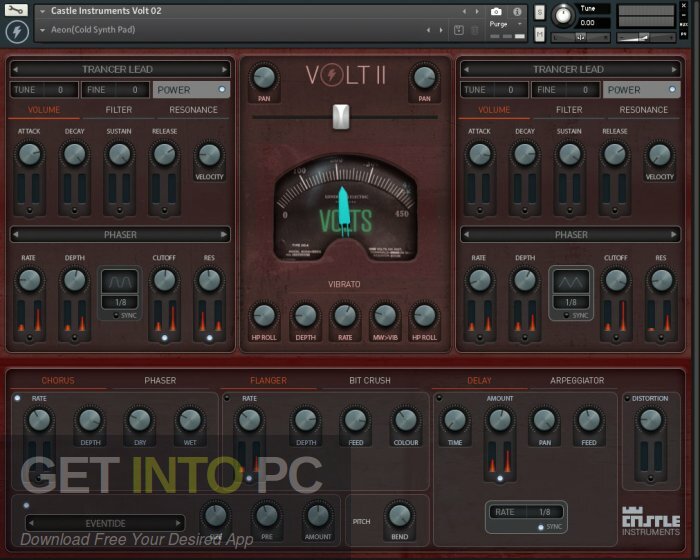Adjust left layer RELEASE knob
Image resolution: width=700 pixels, height=560 pixels.
(164, 155)
